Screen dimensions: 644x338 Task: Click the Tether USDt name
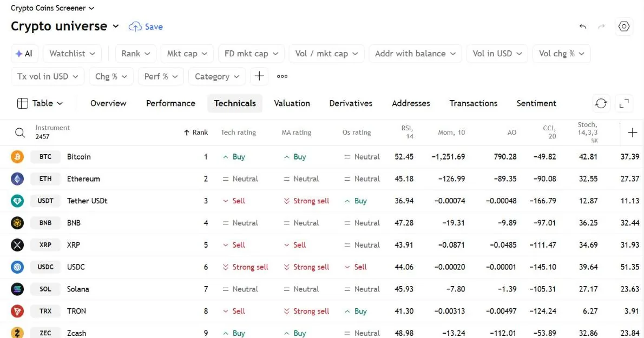coord(87,201)
